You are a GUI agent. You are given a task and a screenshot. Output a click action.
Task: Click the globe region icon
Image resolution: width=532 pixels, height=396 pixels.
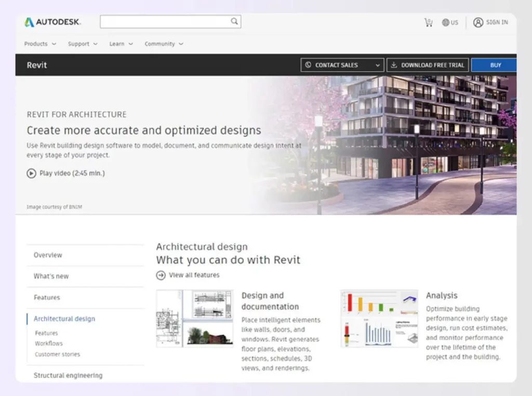point(446,22)
